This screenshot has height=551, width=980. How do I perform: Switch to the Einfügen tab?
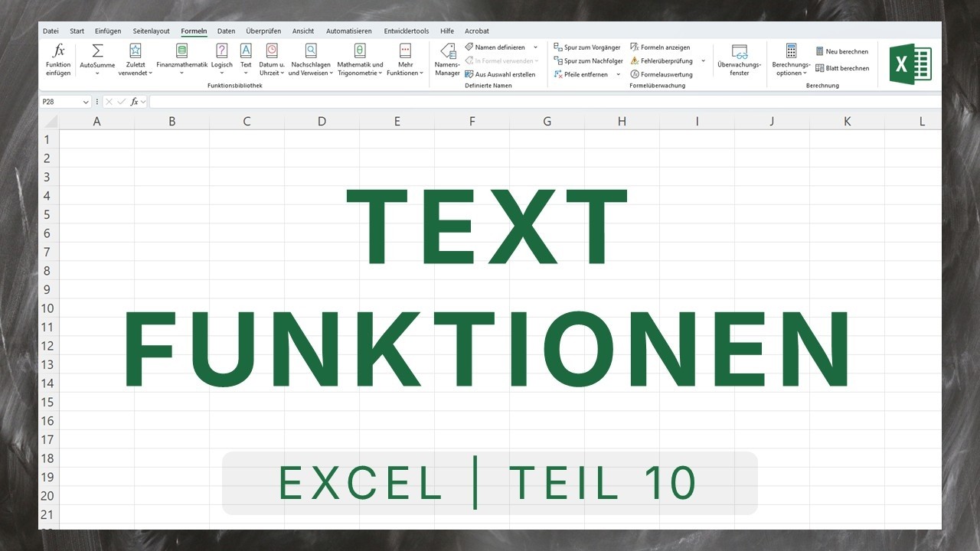pos(108,31)
